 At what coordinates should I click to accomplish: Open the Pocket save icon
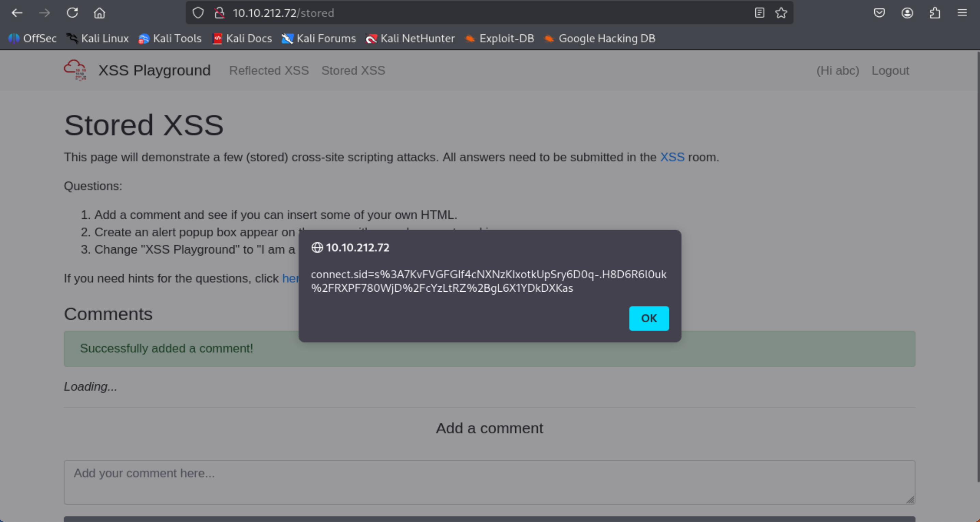click(879, 13)
